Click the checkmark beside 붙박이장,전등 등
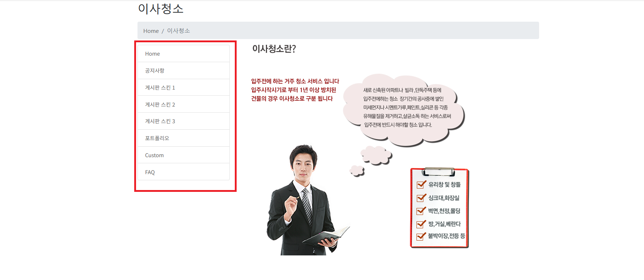Image resolution: width=644 pixels, height=280 pixels. coord(421,236)
